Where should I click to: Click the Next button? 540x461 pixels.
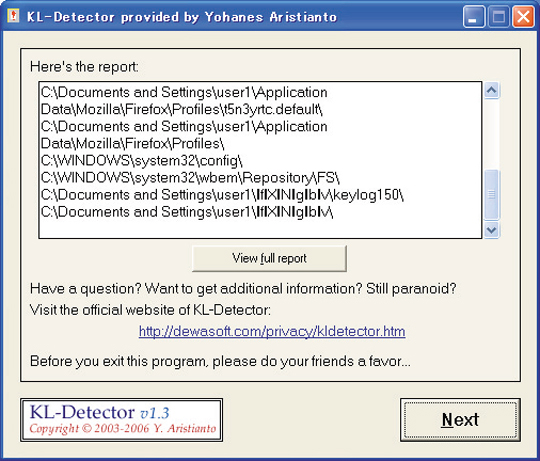pyautogui.click(x=460, y=420)
